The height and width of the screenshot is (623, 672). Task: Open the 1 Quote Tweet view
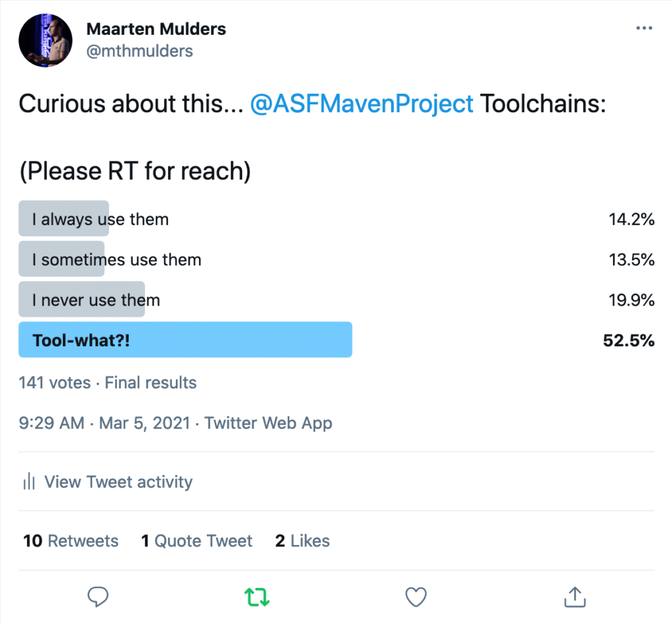click(196, 540)
